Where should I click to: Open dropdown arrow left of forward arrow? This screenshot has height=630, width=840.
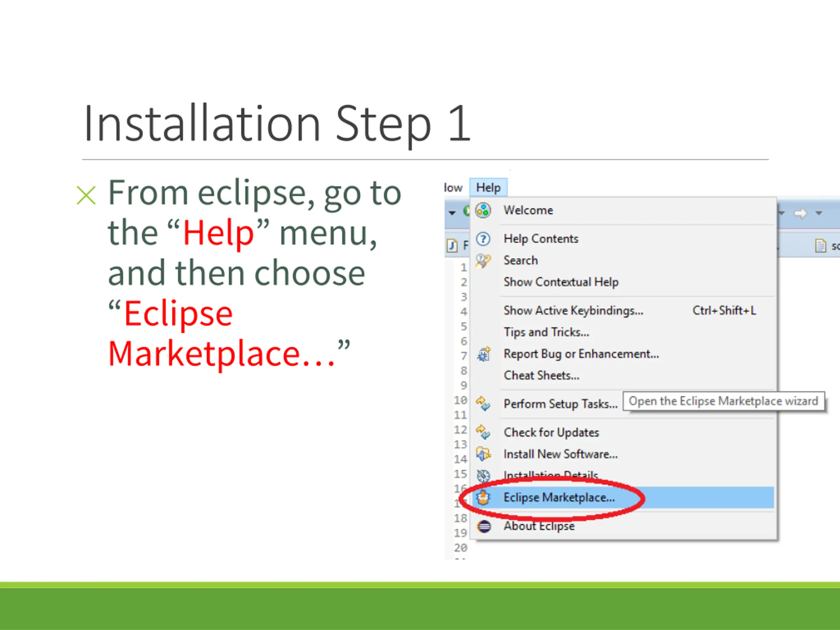(782, 213)
